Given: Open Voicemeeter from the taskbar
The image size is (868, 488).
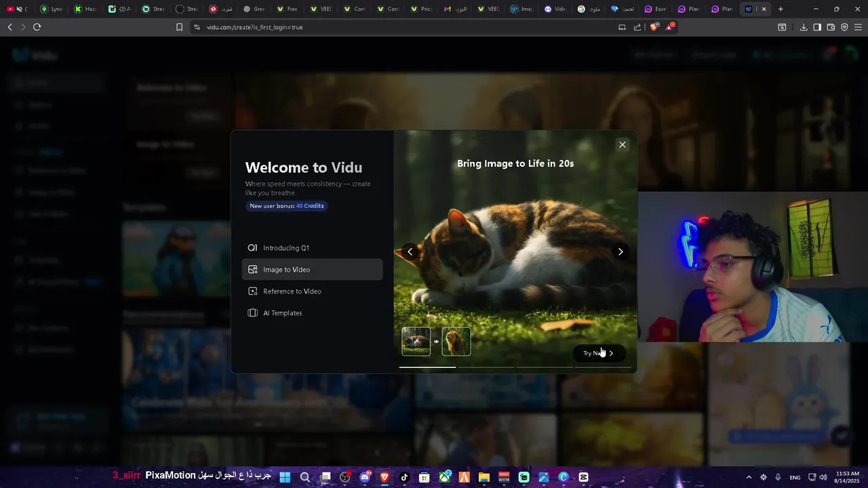Looking at the screenshot, I should pyautogui.click(x=504, y=477).
